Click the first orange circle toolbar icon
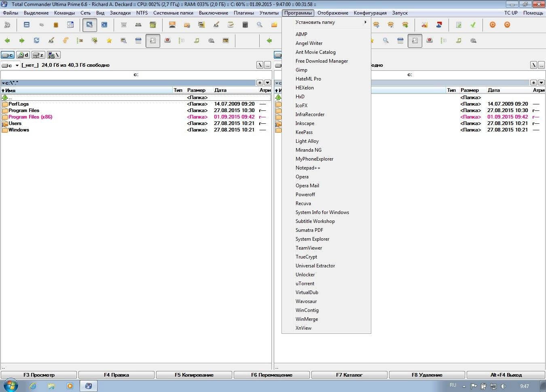 pos(493,25)
